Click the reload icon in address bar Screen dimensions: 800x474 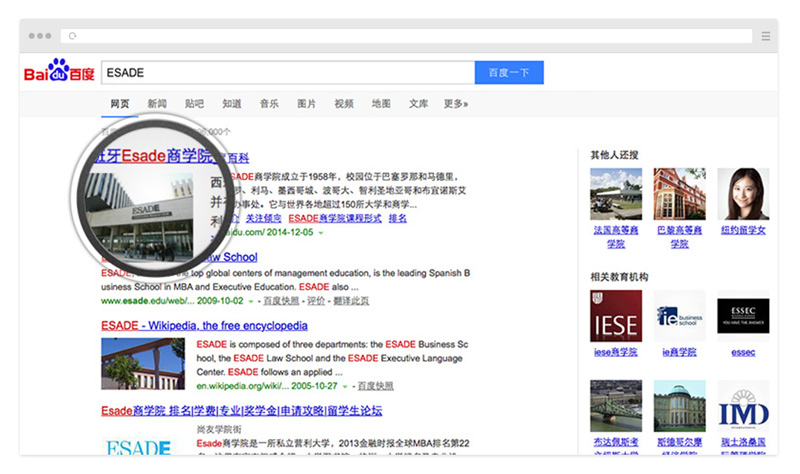pyautogui.click(x=72, y=36)
